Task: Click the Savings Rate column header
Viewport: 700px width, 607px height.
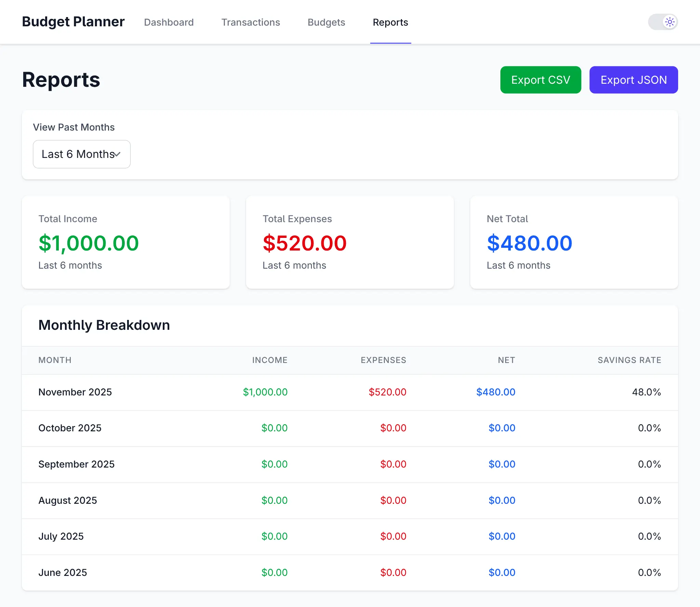Action: point(629,360)
